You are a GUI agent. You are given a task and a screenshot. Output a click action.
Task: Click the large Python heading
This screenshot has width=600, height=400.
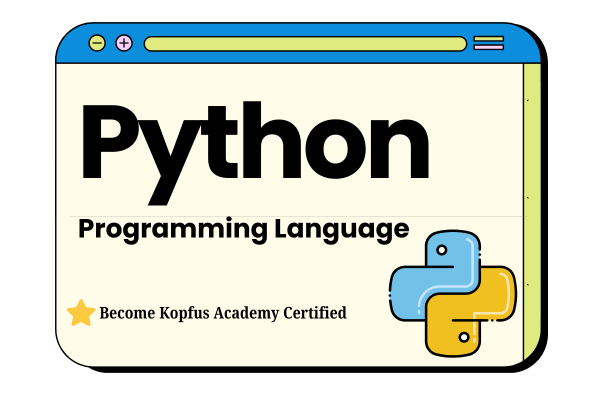click(x=255, y=152)
